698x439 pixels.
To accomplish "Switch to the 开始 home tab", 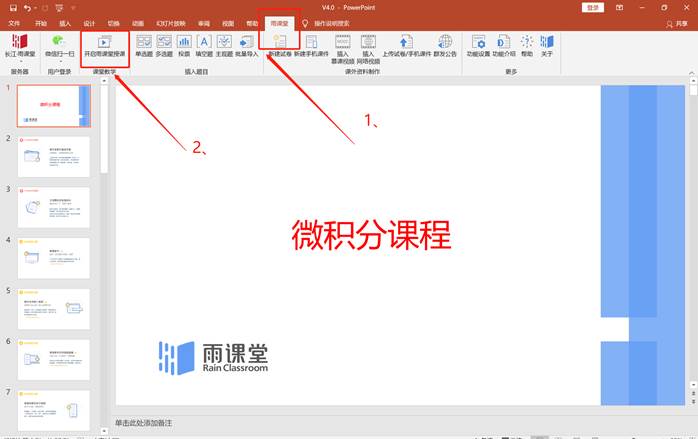I will [41, 23].
